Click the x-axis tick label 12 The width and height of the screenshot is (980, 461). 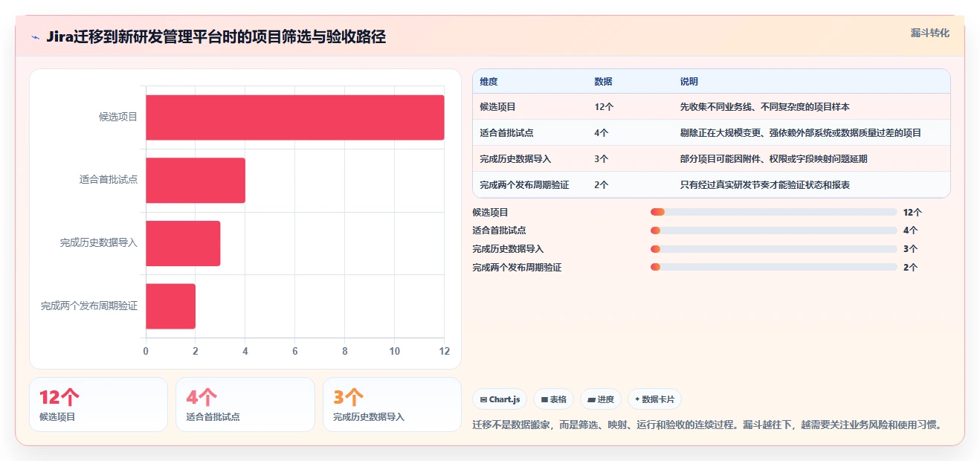point(445,351)
